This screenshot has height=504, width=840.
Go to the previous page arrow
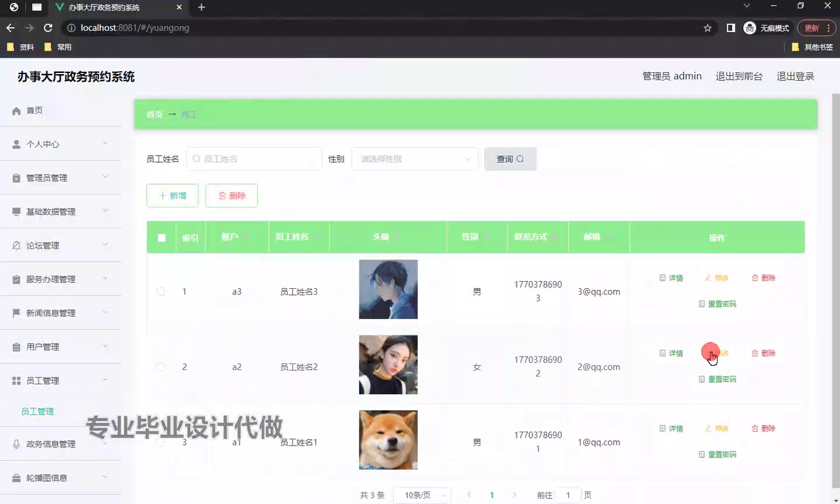(469, 495)
